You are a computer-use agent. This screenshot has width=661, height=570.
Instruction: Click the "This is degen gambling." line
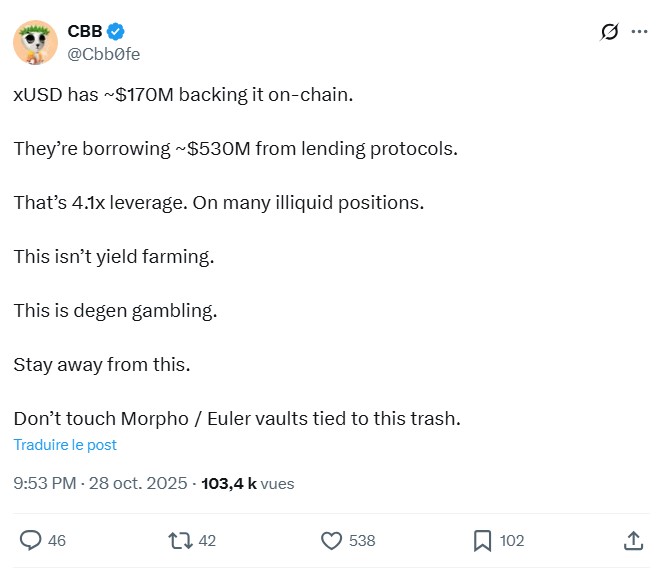pyautogui.click(x=115, y=311)
